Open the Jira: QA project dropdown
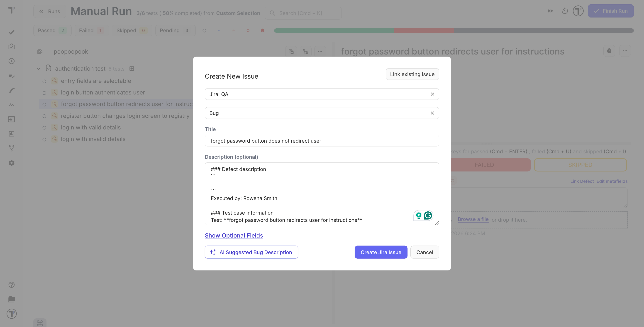The width and height of the screenshot is (644, 327). 322,94
